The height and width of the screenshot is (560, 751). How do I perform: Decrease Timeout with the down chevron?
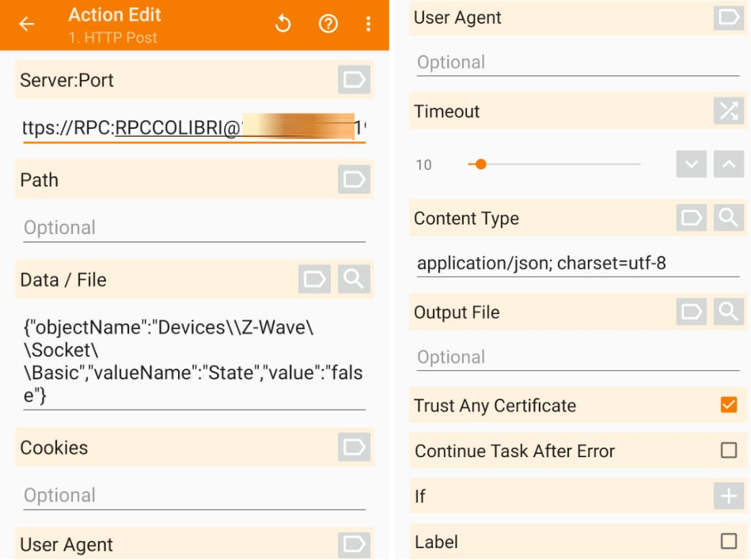[691, 165]
